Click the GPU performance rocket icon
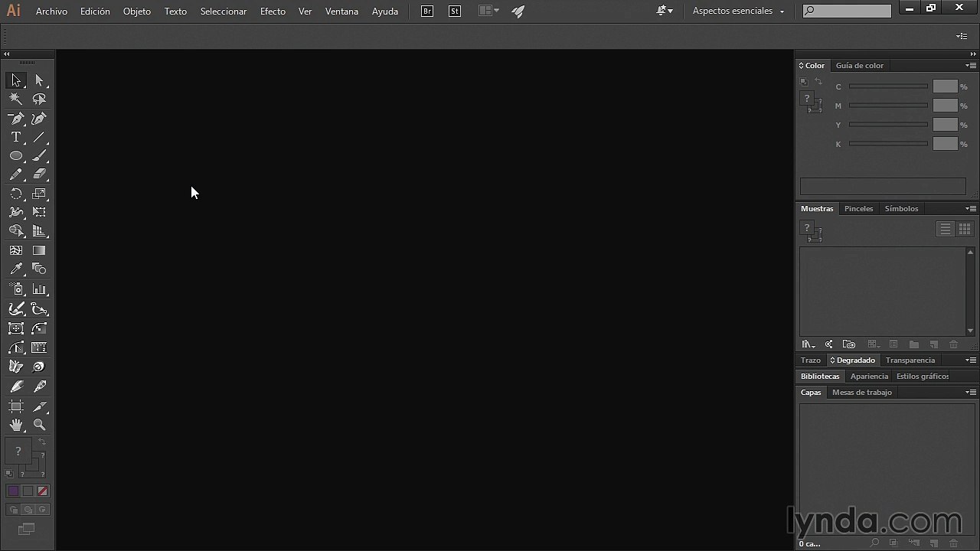This screenshot has height=551, width=980. pyautogui.click(x=518, y=11)
